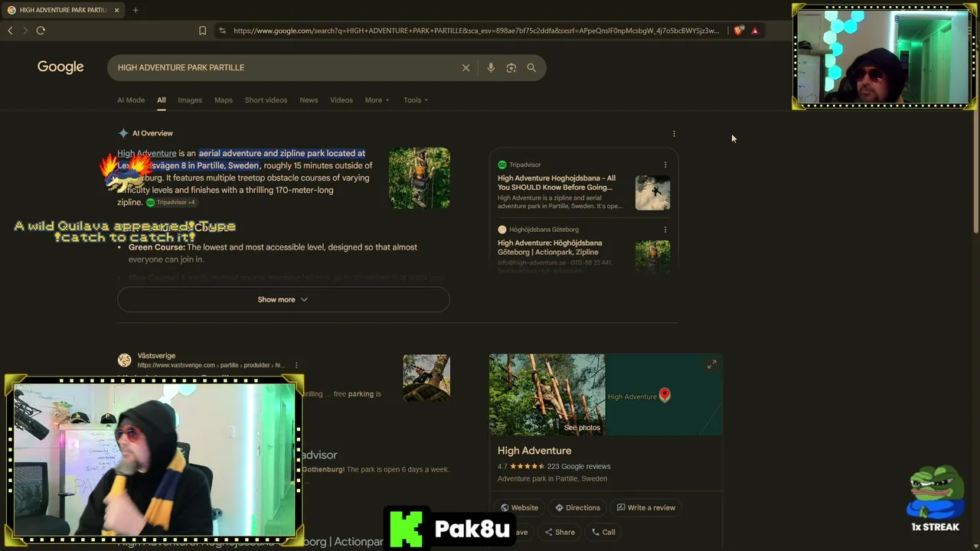Select the All results tab
The height and width of the screenshot is (551, 980).
click(x=162, y=100)
